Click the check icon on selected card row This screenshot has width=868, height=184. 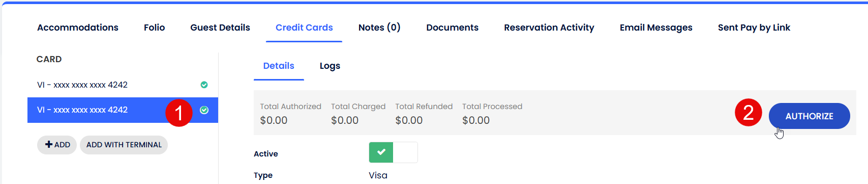coord(204,110)
